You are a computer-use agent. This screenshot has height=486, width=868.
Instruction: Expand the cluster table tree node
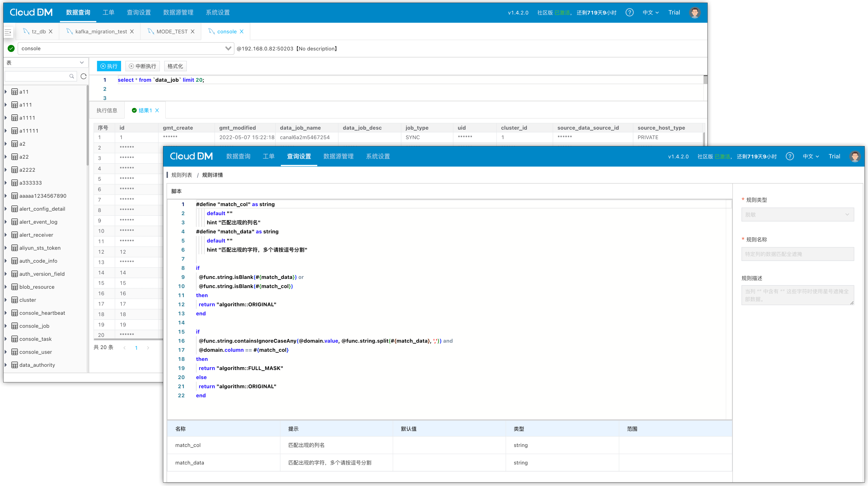[6, 300]
